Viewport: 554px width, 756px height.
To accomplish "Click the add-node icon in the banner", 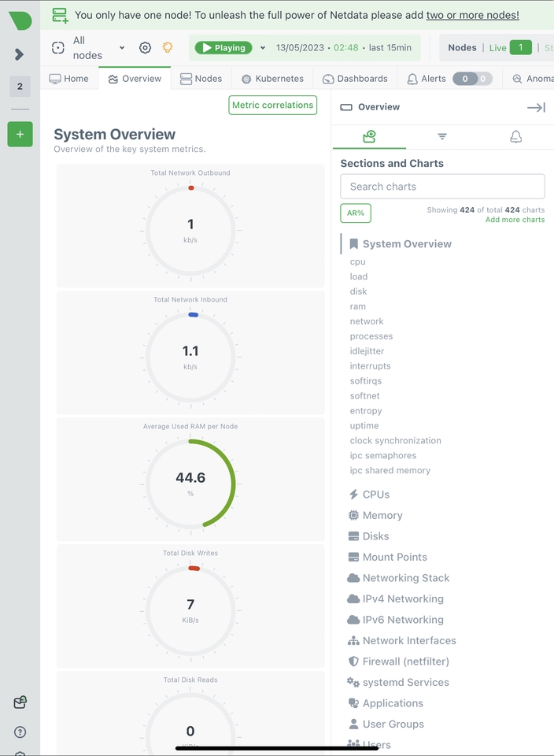I will 61,15.
